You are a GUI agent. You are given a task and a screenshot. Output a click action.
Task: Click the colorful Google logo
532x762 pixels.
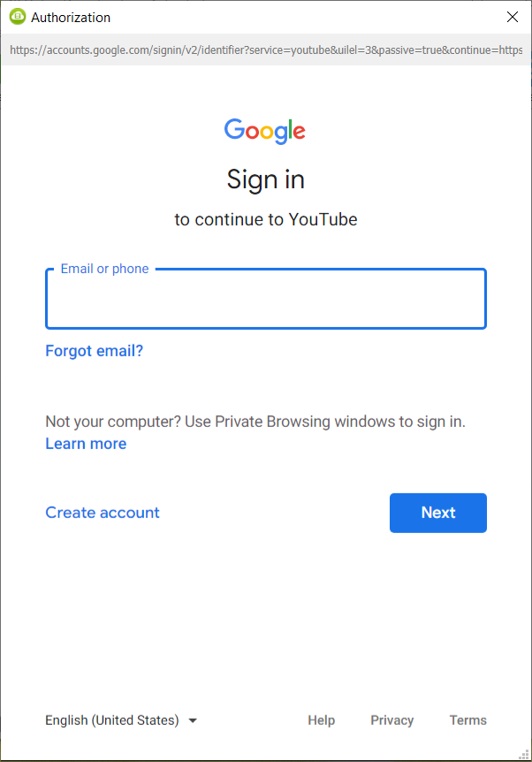(265, 131)
